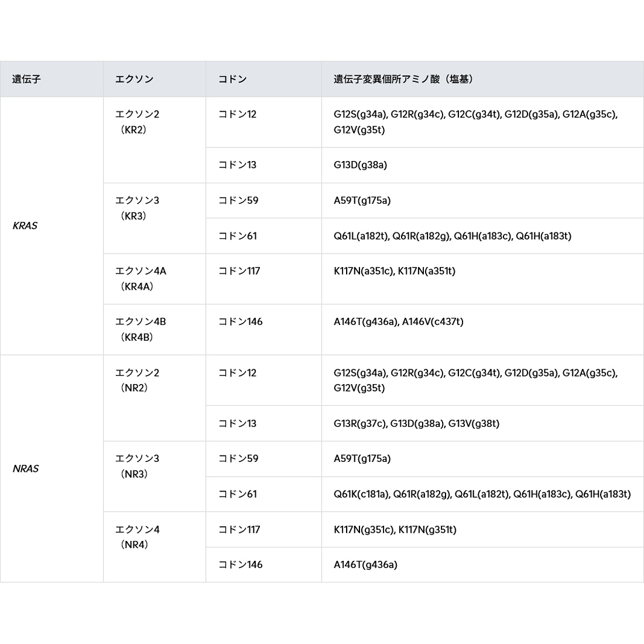Select the Q61K(c181a) mutation row cell
Image resolution: width=644 pixels, height=644 pixels.
click(482, 494)
